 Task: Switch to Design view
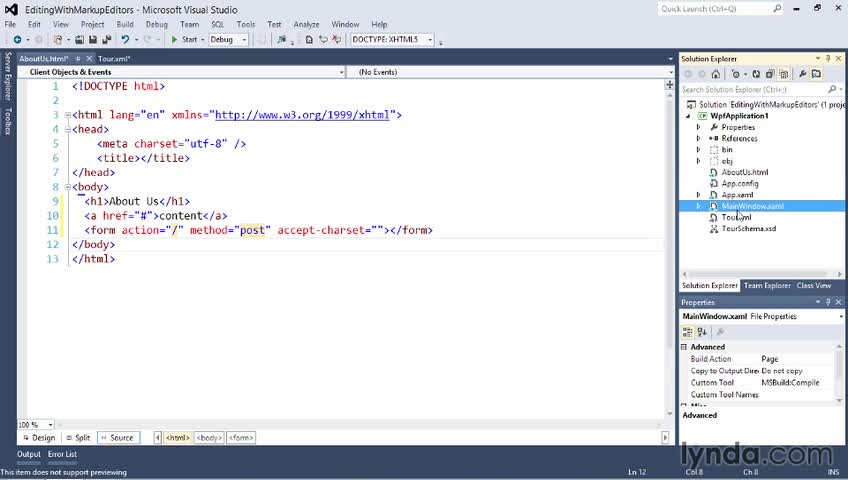coord(39,438)
